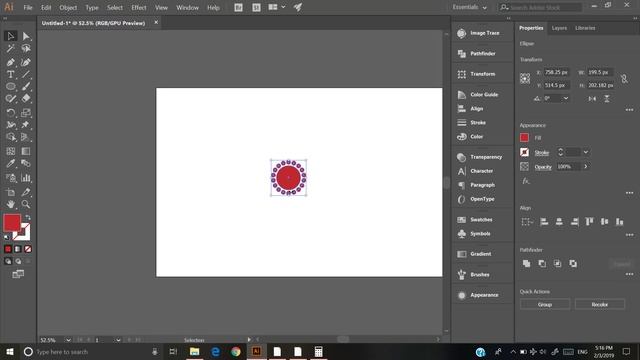Select the Zoom tool
640x360 pixels.
point(26,204)
